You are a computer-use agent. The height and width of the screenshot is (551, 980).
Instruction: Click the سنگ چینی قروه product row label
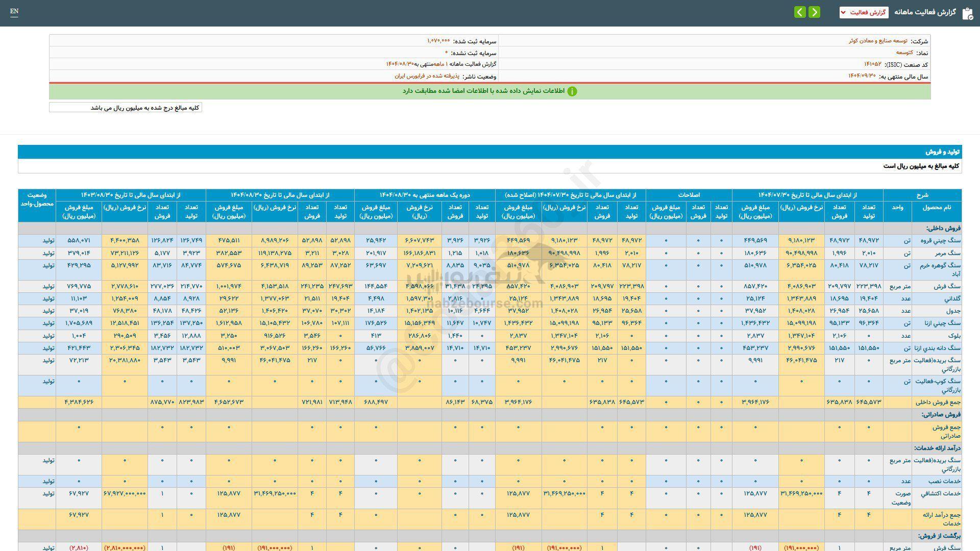[940, 240]
